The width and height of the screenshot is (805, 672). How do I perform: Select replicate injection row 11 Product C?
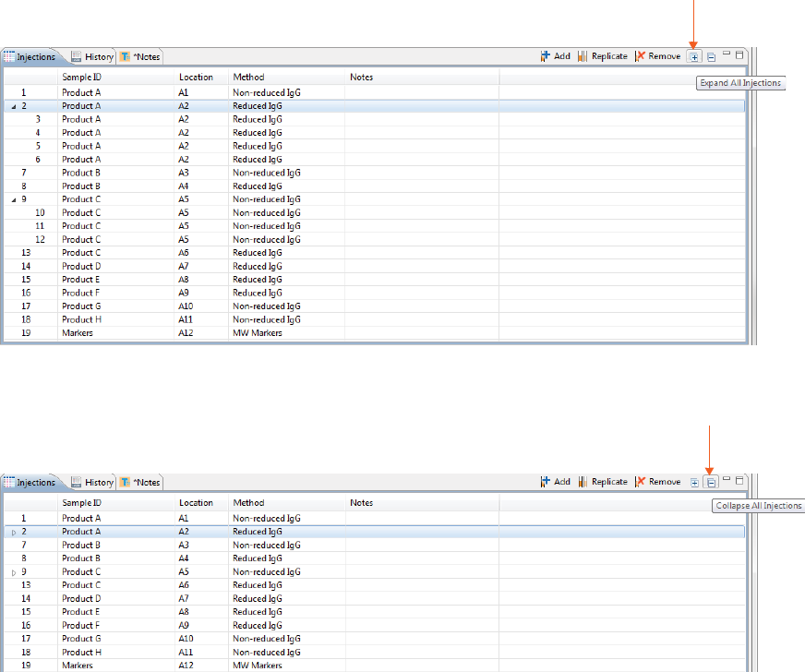tap(375, 226)
